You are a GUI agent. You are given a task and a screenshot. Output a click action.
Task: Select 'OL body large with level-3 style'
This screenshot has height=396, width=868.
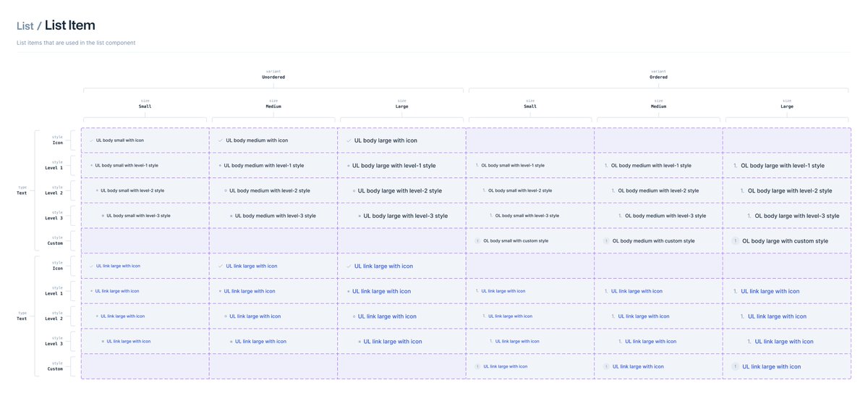point(797,216)
